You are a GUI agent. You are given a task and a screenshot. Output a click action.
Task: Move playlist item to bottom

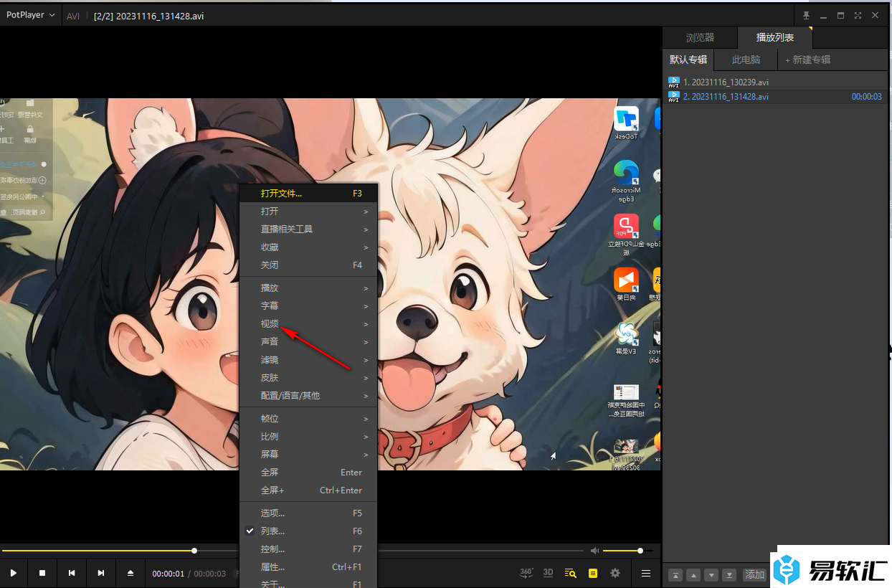pos(729,575)
